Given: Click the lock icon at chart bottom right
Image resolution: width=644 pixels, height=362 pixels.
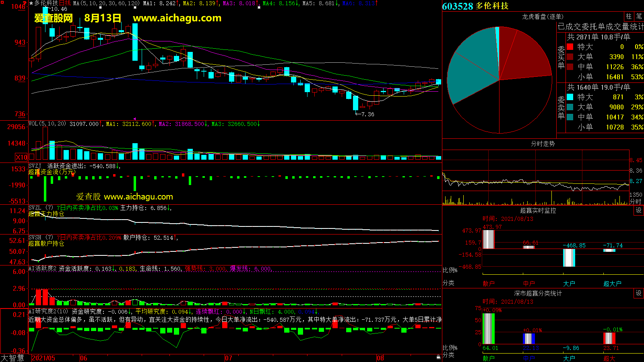Looking at the screenshot, I should point(438,357).
